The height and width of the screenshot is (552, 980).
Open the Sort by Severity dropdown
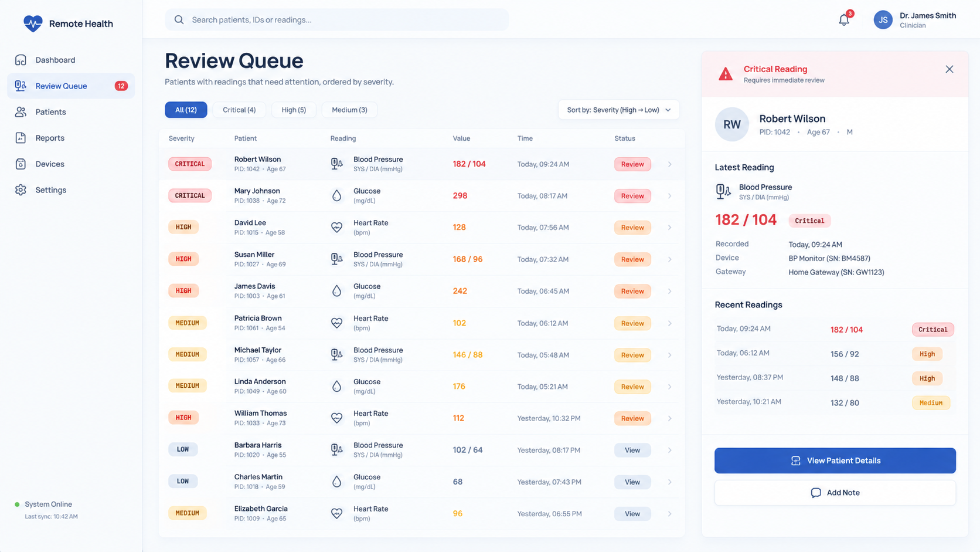[618, 110]
